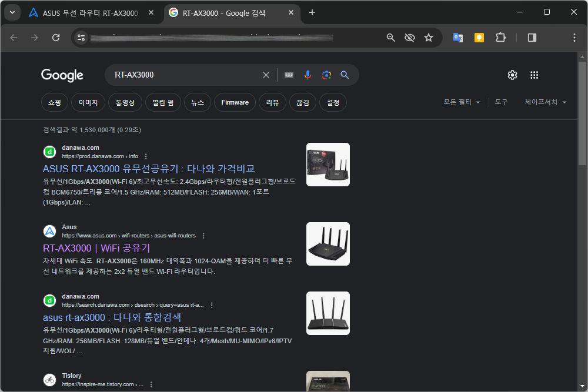Screen dimensions: 588x392
Task: Go back to the previous page
Action: (14, 38)
